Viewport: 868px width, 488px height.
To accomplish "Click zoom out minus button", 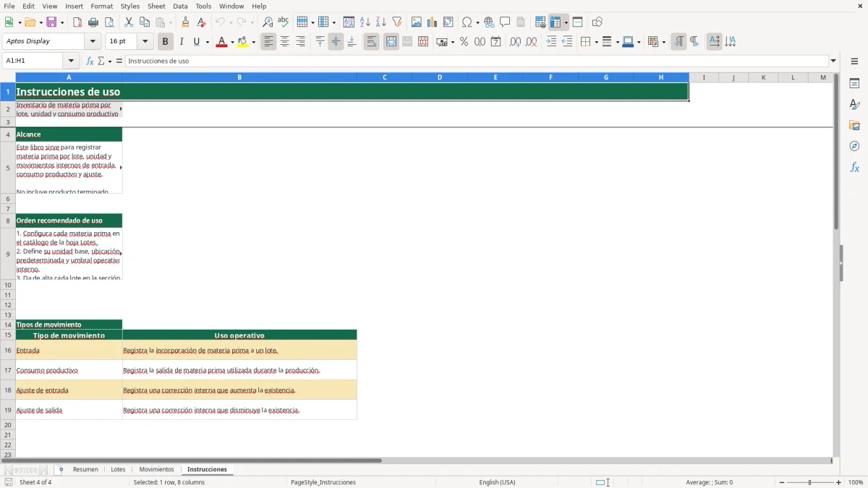I will coord(782,482).
